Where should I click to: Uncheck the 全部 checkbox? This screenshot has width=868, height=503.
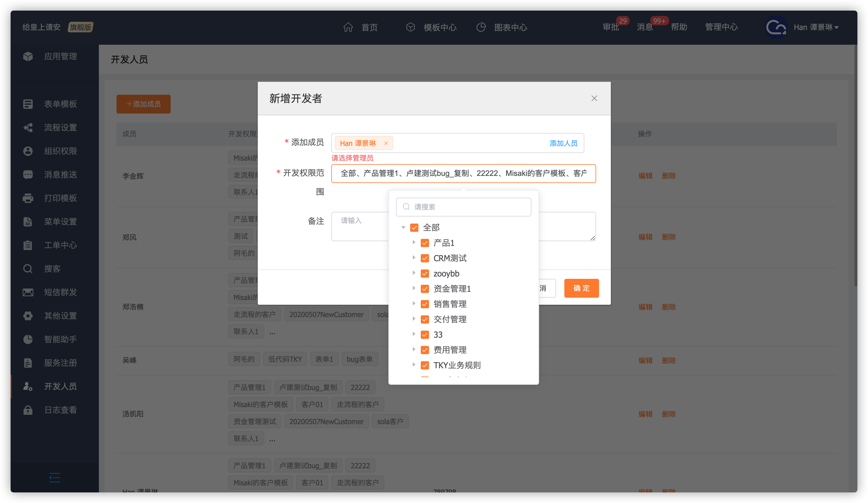tap(414, 228)
